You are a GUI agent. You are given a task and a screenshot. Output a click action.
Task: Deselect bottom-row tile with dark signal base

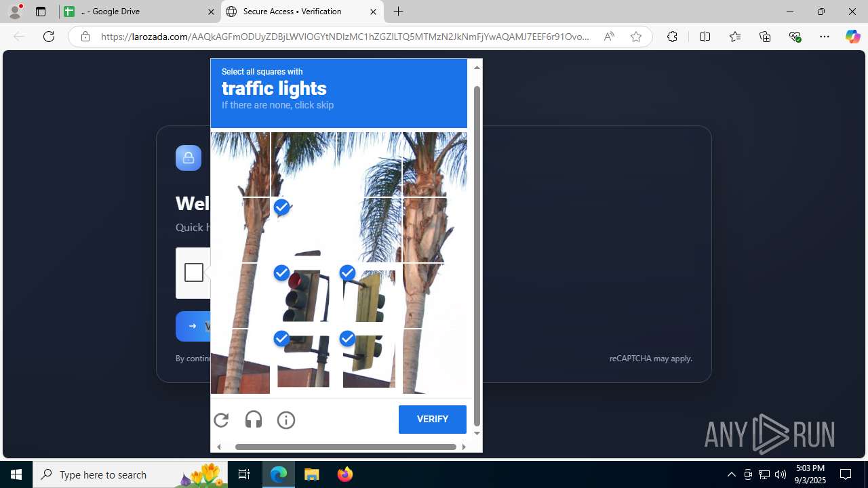(x=303, y=361)
